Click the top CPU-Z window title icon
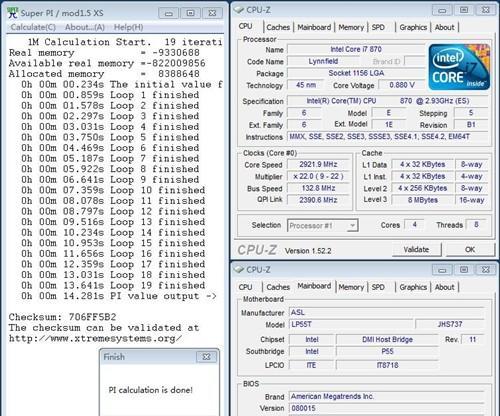Viewport: 500px width, 416px height. pos(239,10)
